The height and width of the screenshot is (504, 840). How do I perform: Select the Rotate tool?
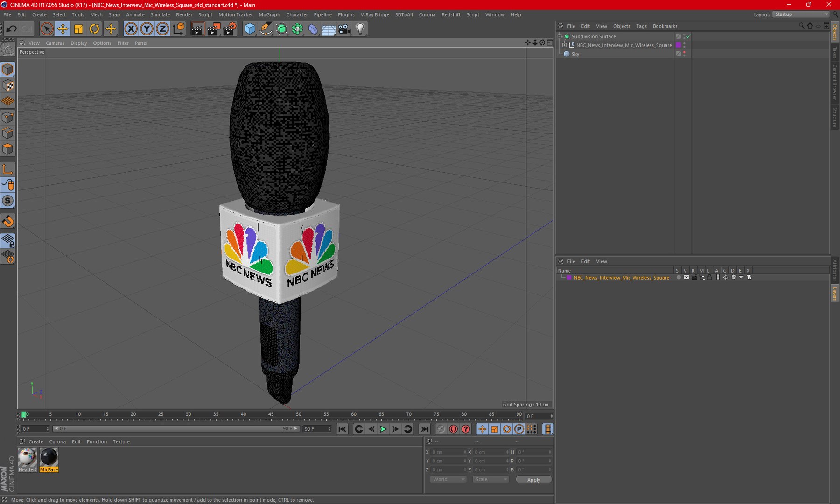(94, 29)
